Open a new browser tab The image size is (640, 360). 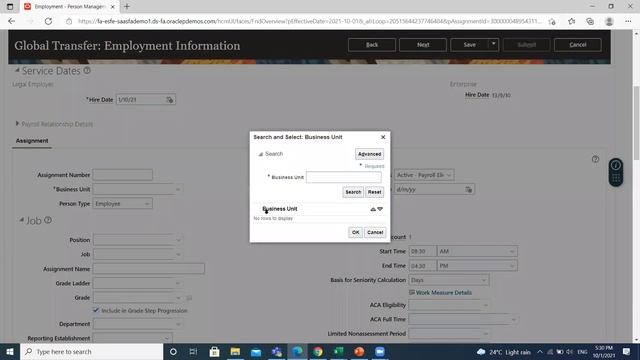click(x=127, y=7)
